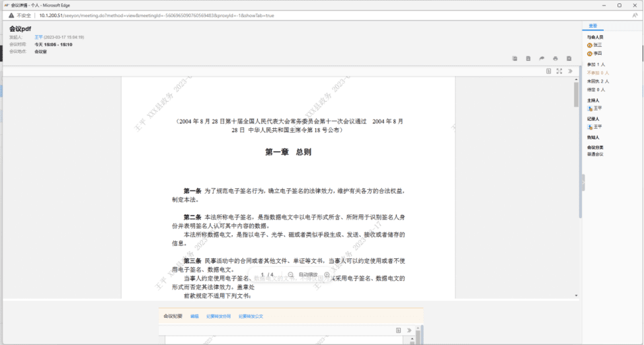Click the PDF scrollbar up arrow
Screen dimensions: 644x345
tap(577, 79)
